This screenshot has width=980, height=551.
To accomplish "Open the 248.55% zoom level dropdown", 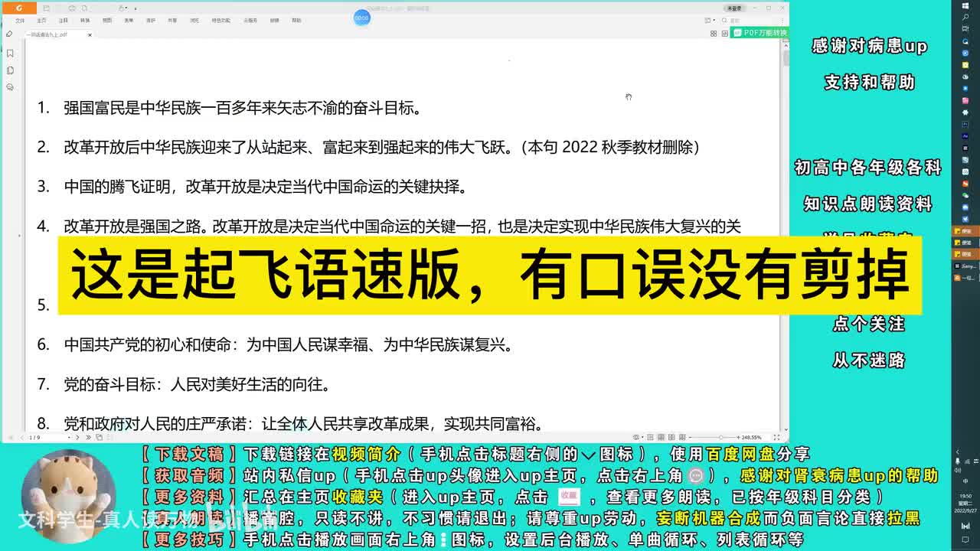I will [752, 437].
